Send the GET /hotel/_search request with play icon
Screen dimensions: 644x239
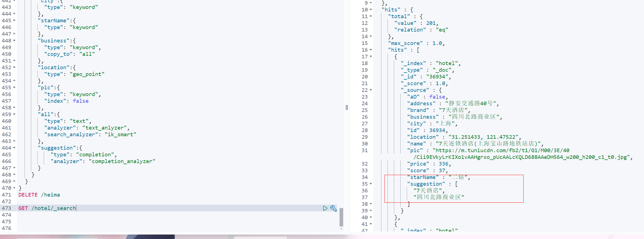pyautogui.click(x=325, y=208)
